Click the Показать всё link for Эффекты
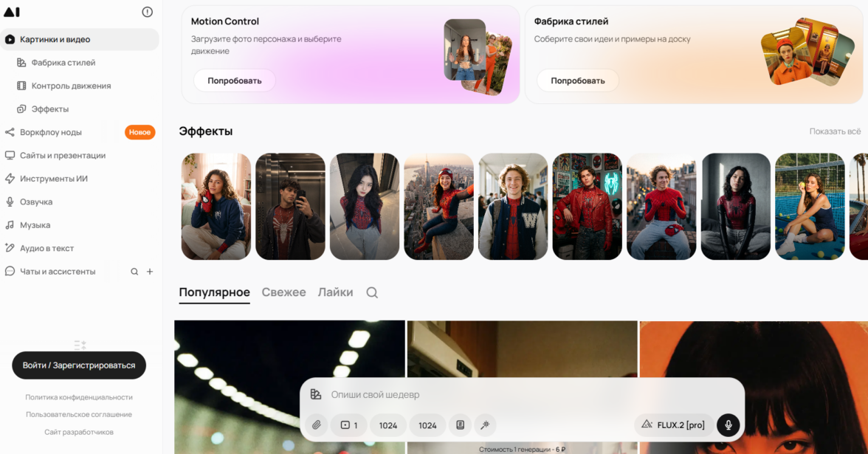The image size is (868, 454). point(835,131)
